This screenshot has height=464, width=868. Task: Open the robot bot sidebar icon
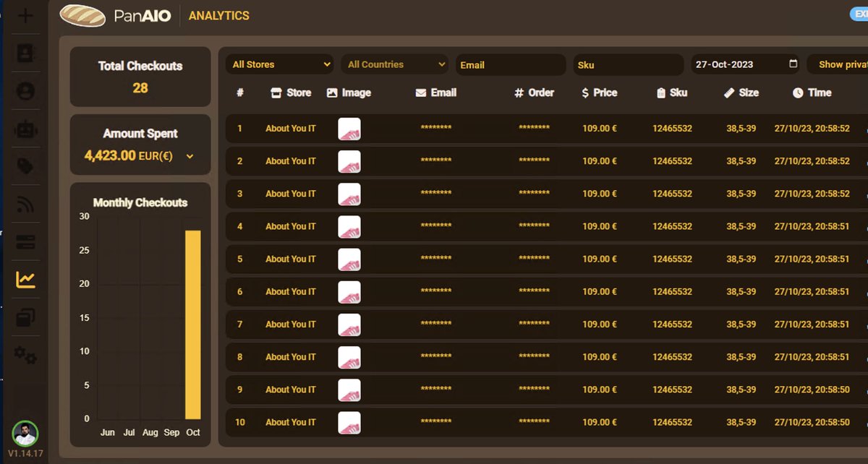[25, 129]
